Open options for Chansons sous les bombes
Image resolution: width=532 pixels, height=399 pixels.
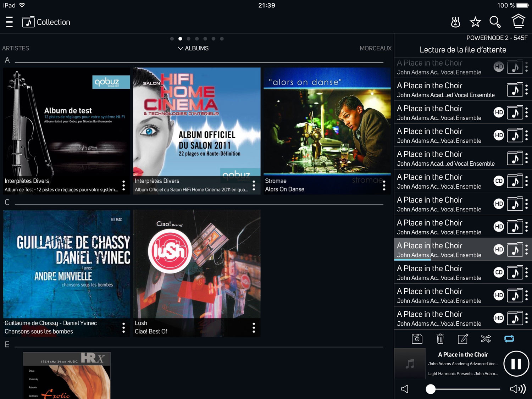123,327
